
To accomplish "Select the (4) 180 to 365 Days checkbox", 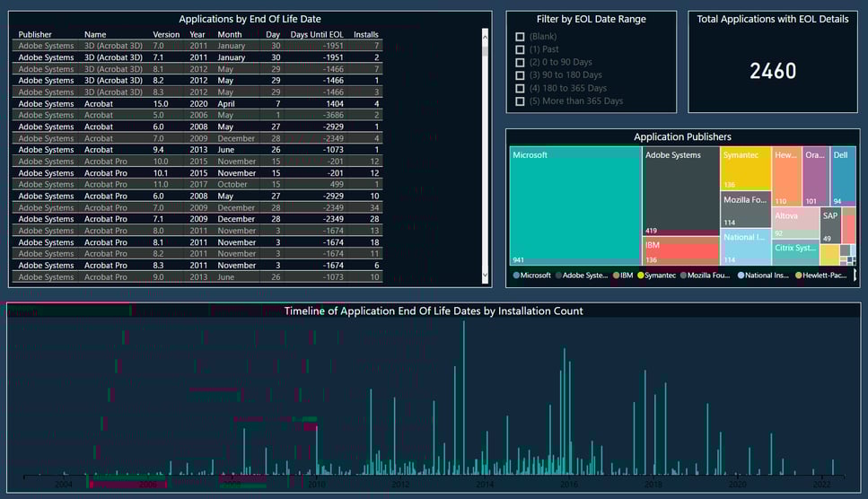I will pos(520,89).
